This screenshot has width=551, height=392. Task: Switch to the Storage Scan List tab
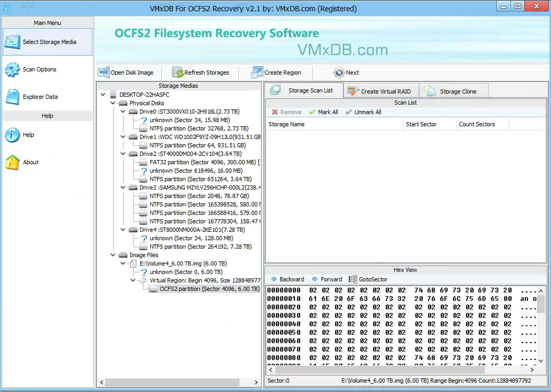pos(304,90)
